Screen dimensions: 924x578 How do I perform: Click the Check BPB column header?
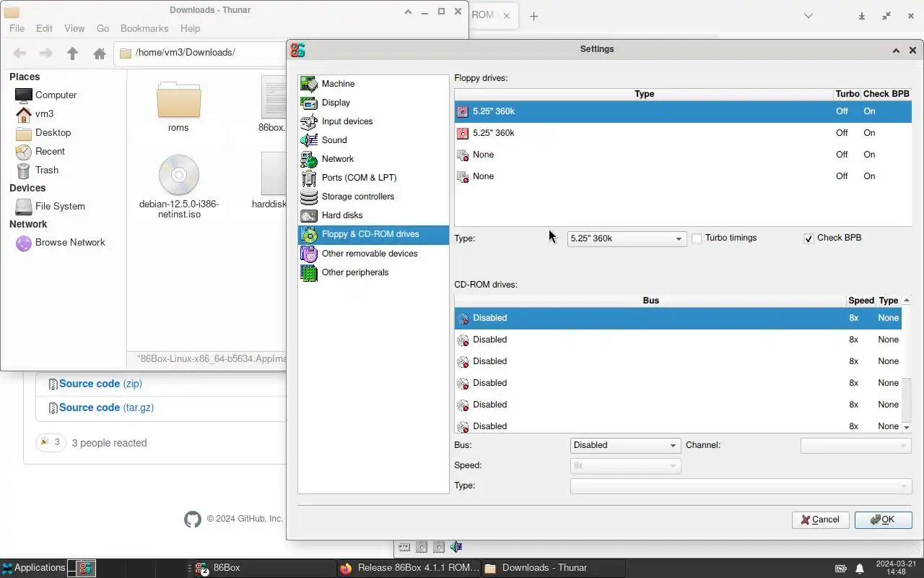[886, 95]
